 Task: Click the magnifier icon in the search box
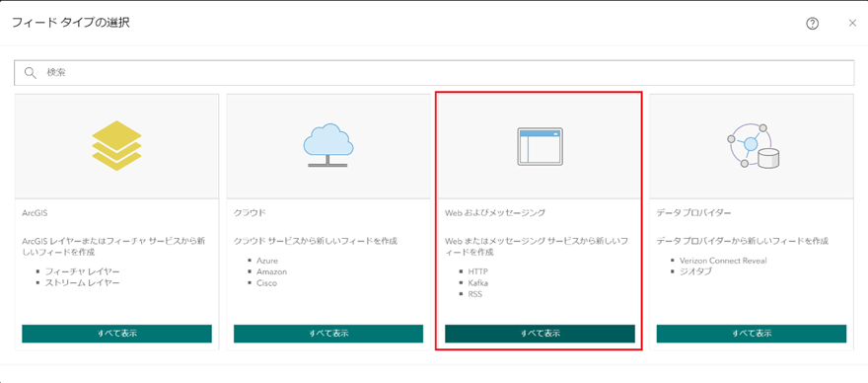(x=30, y=73)
